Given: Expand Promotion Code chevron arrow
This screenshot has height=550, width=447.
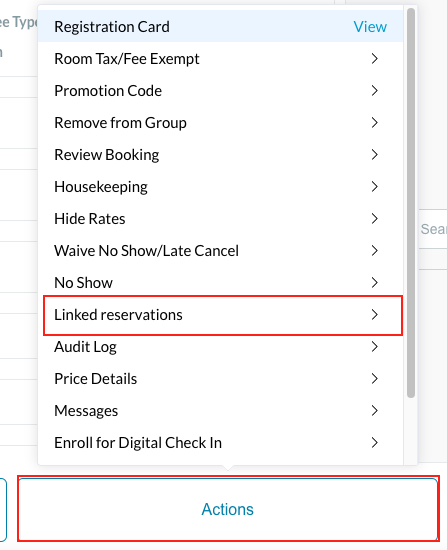Looking at the screenshot, I should click(x=374, y=90).
